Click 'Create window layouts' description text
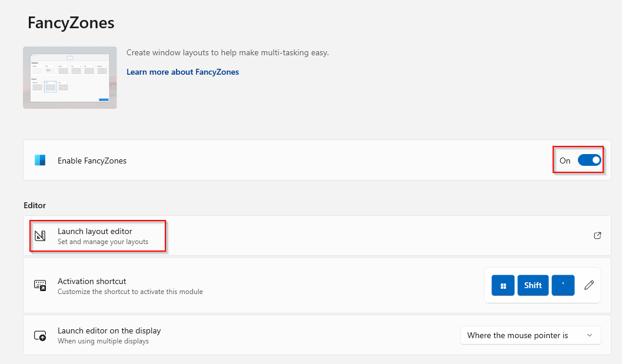This screenshot has width=622, height=364. click(228, 52)
